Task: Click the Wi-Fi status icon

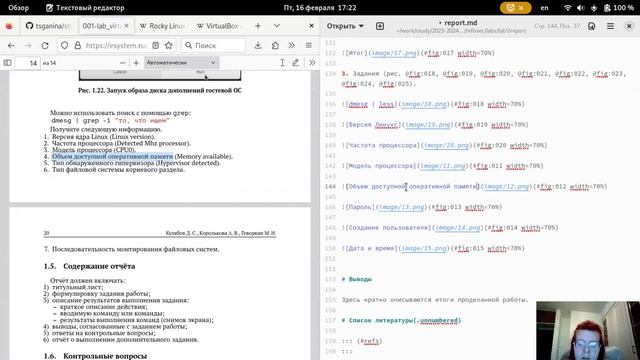Action: coord(567,7)
